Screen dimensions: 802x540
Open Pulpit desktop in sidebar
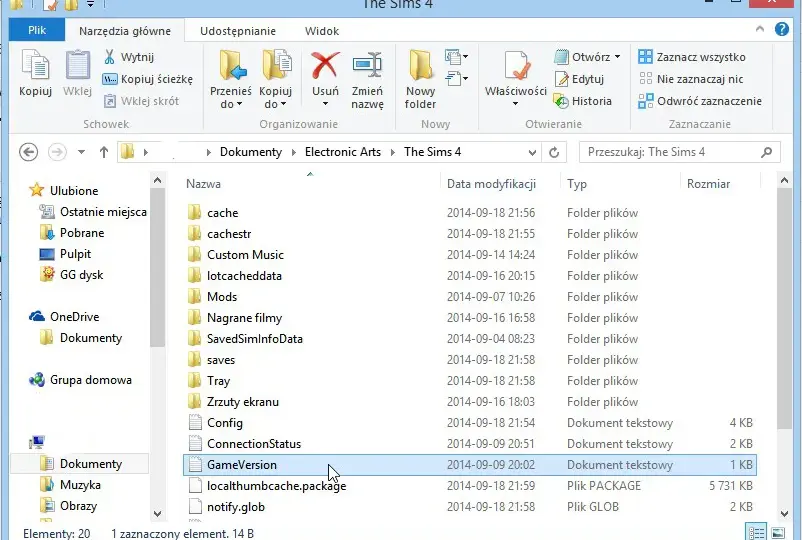click(65, 254)
